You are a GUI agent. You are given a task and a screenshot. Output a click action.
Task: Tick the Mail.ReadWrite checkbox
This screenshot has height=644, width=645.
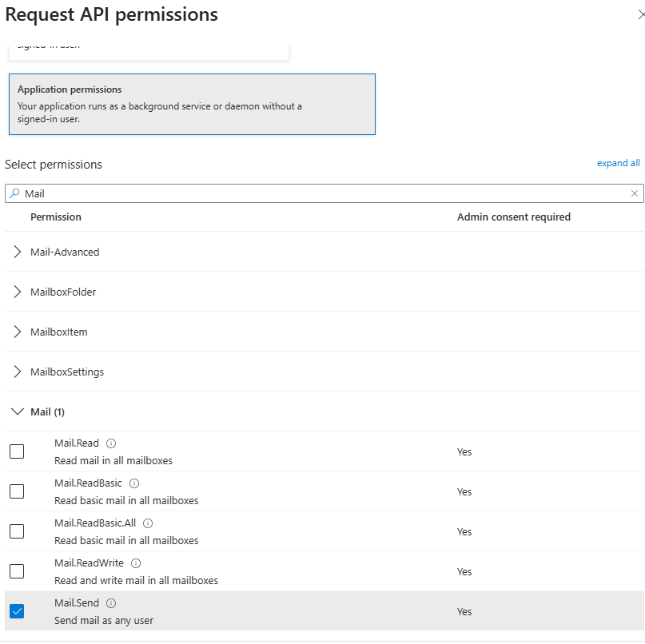click(x=17, y=571)
